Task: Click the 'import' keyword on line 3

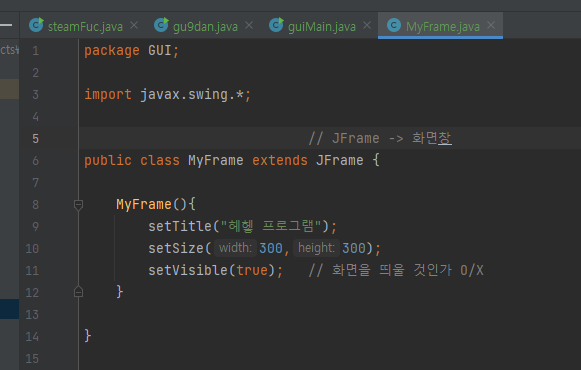Action: tap(108, 94)
